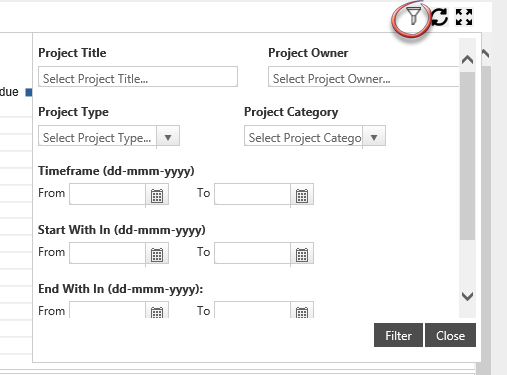Open calendar for End With In From date
This screenshot has width=507, height=375.
(157, 311)
